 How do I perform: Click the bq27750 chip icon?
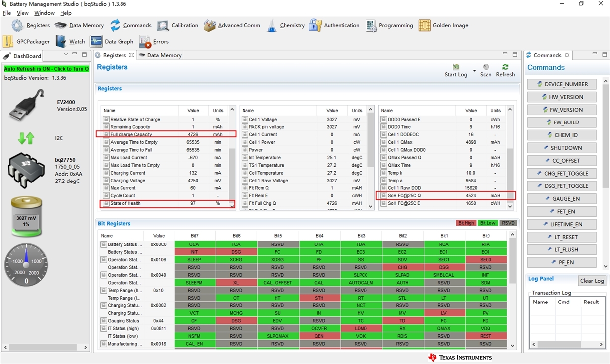[x=26, y=170]
